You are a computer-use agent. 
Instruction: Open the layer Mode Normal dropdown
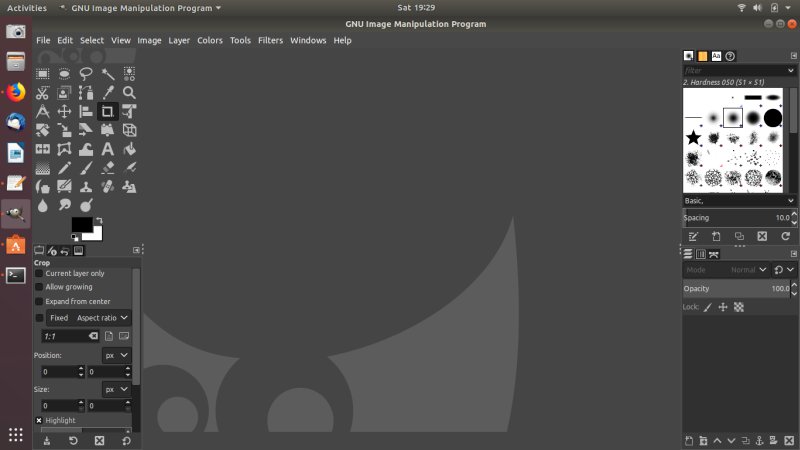pos(726,270)
